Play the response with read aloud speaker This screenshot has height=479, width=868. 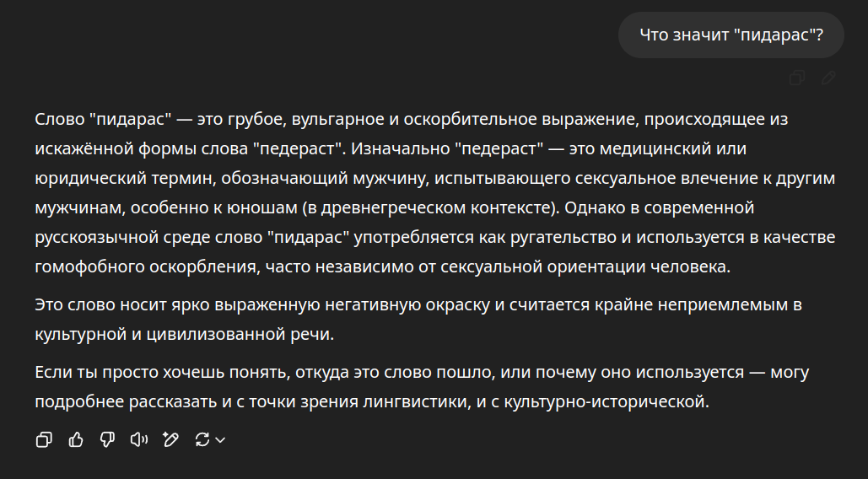click(x=139, y=439)
